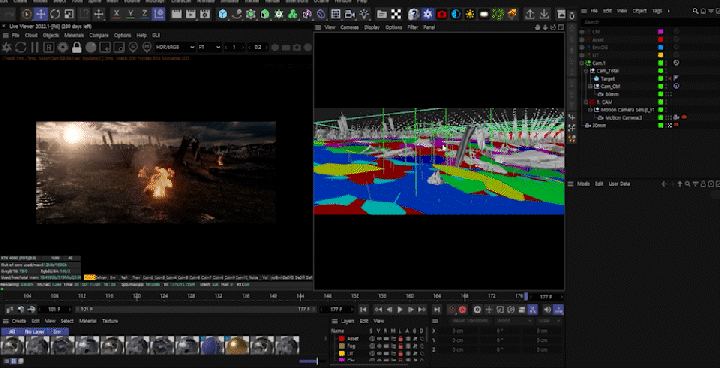Go to end of animation
This screenshot has width=720, height=368.
click(437, 310)
